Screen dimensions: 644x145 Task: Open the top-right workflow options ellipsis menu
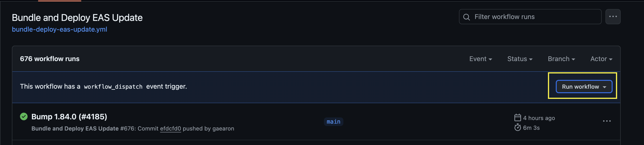click(613, 16)
